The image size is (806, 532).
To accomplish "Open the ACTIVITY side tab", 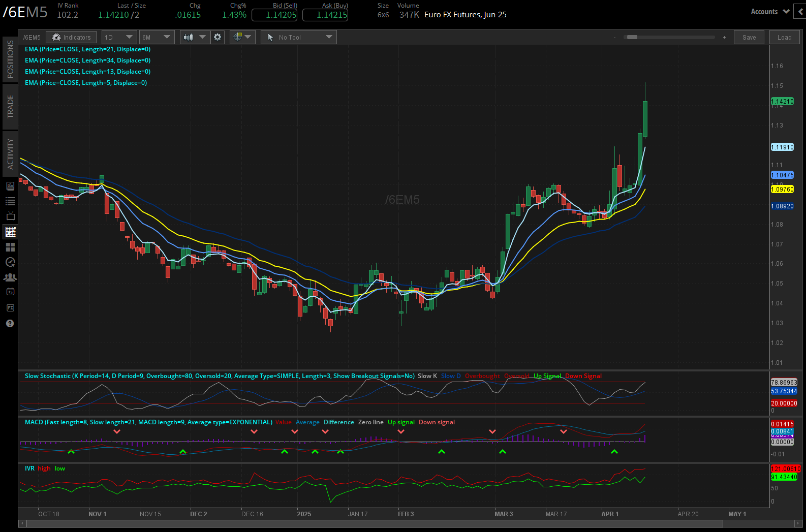I will pos(10,154).
